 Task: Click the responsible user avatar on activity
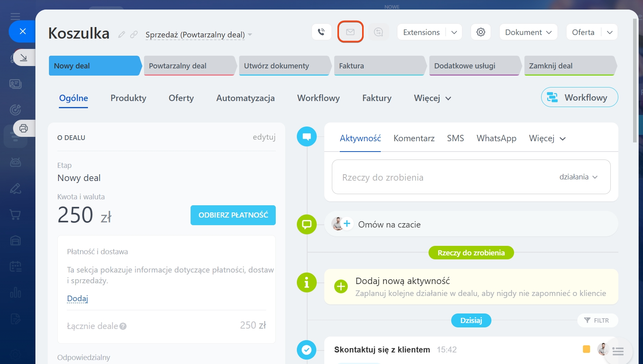pyautogui.click(x=603, y=349)
